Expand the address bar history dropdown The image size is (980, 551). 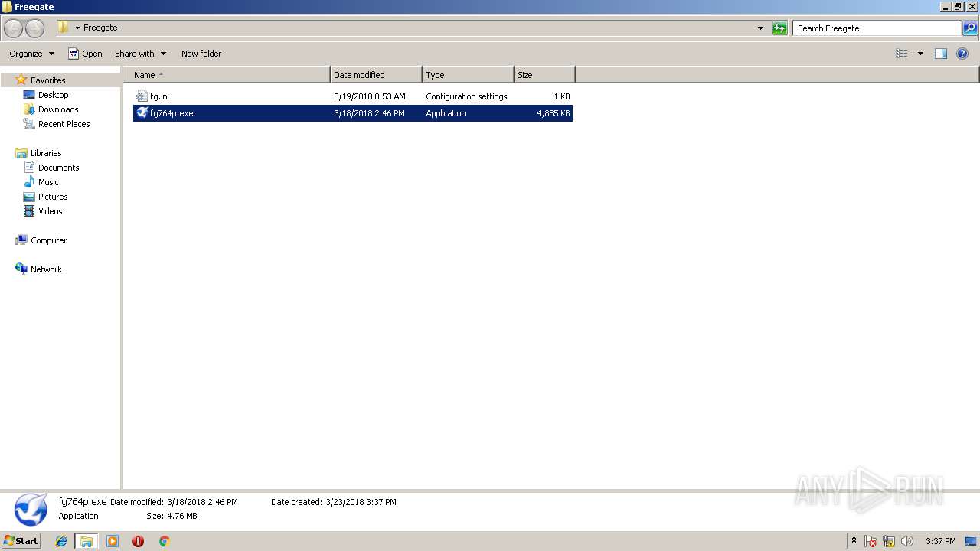[760, 28]
